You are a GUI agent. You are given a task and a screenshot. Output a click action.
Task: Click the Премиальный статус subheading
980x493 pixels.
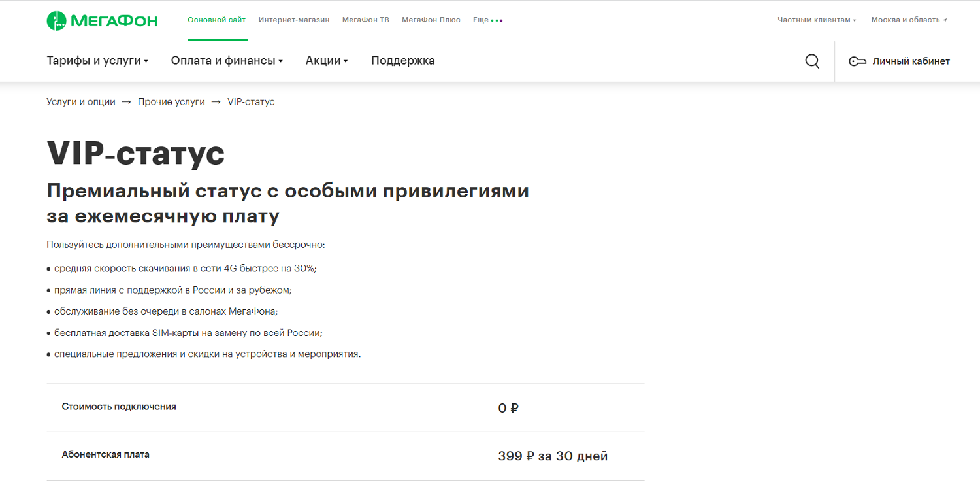(x=288, y=203)
